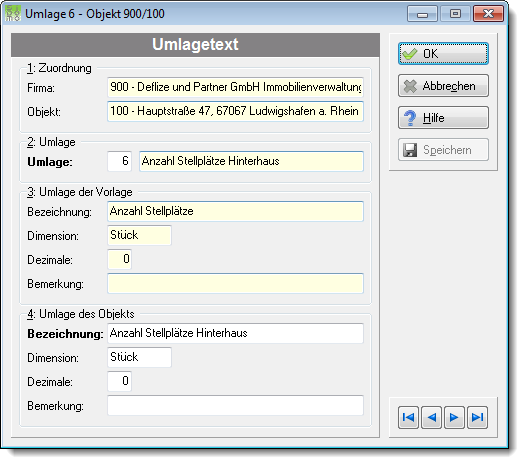524x464 pixels.
Task: Click Dezimale field in Umlage des Objekts
Action: 119,381
